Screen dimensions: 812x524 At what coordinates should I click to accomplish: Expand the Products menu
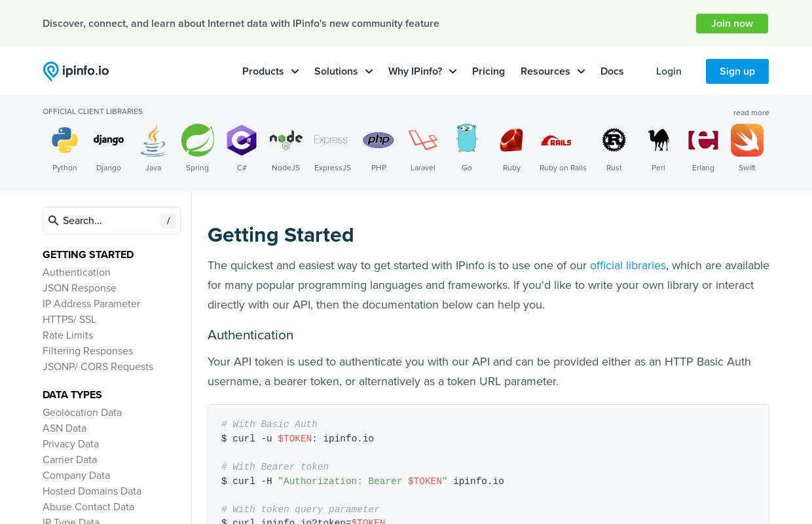point(270,71)
